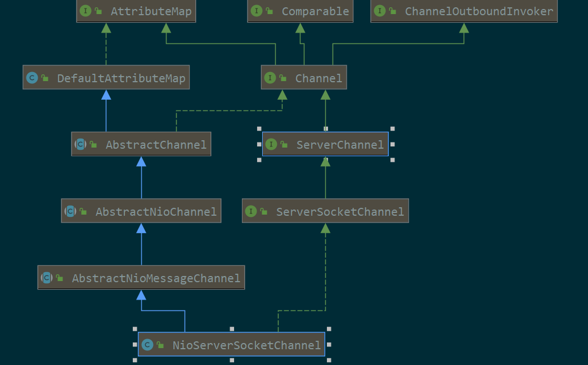The image size is (588, 365).
Task: Click the abstract class icon on AbstractNioMessageChannel
Action: (47, 278)
